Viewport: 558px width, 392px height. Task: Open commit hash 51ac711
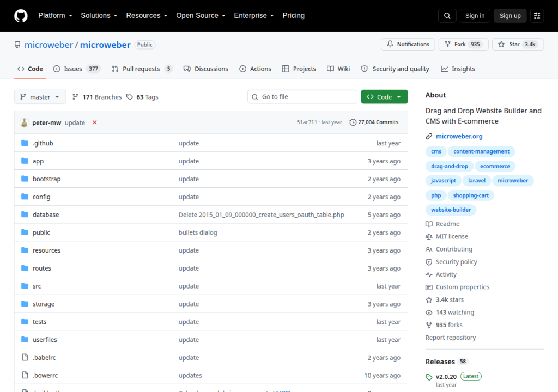pyautogui.click(x=307, y=122)
